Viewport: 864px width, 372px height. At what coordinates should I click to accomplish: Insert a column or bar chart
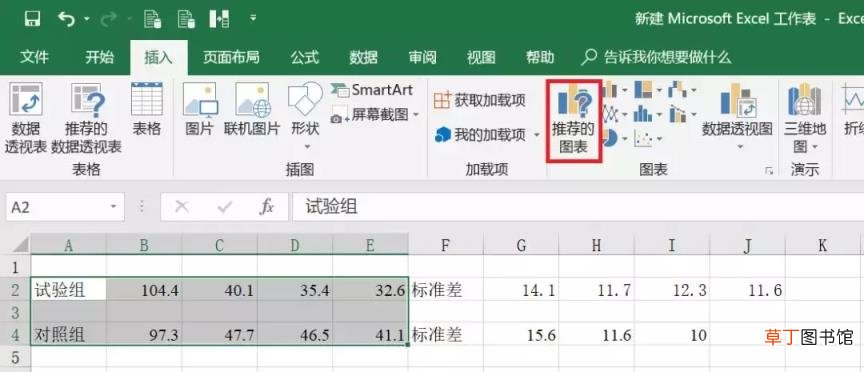614,90
